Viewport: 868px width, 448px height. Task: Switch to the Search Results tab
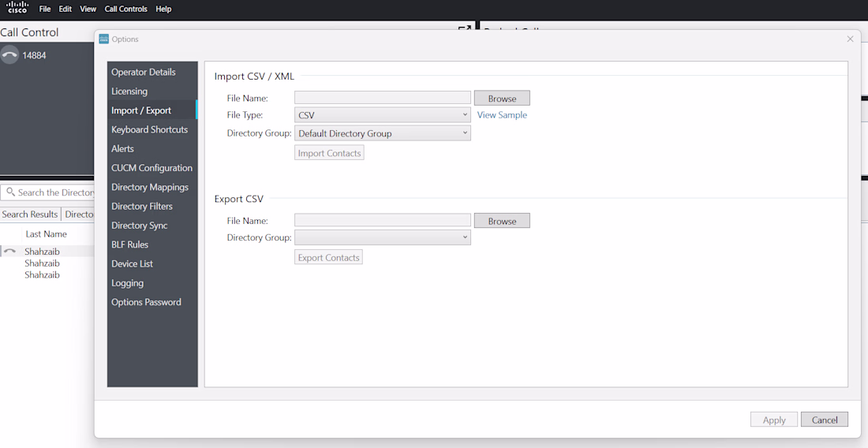coord(30,214)
